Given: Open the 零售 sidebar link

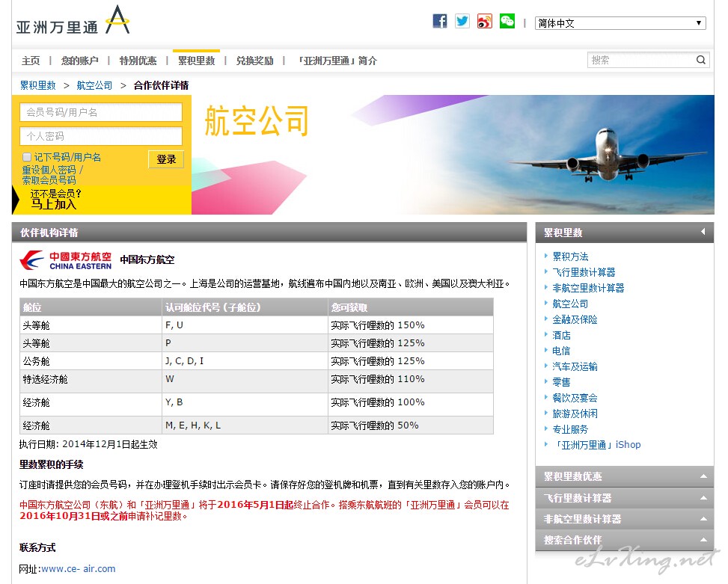Looking at the screenshot, I should click(561, 382).
